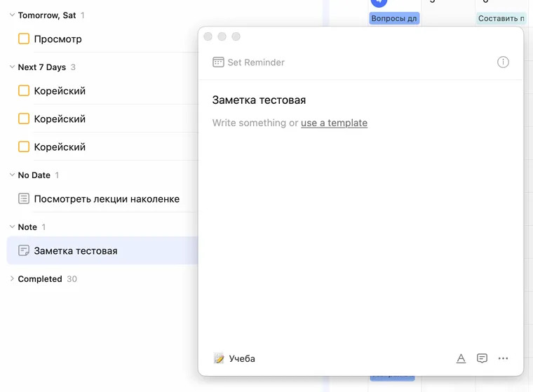Expand the Completed section
The image size is (533, 392).
12,279
